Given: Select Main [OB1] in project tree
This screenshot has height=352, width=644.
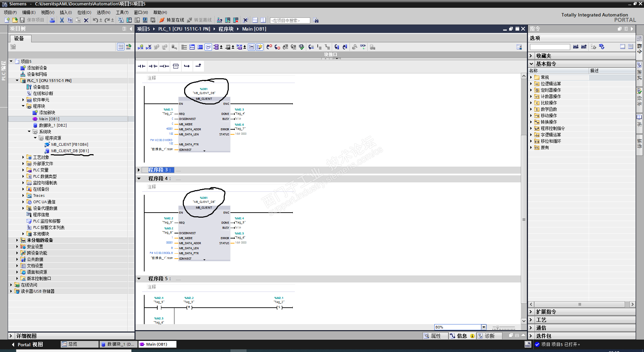Looking at the screenshot, I should (x=49, y=119).
